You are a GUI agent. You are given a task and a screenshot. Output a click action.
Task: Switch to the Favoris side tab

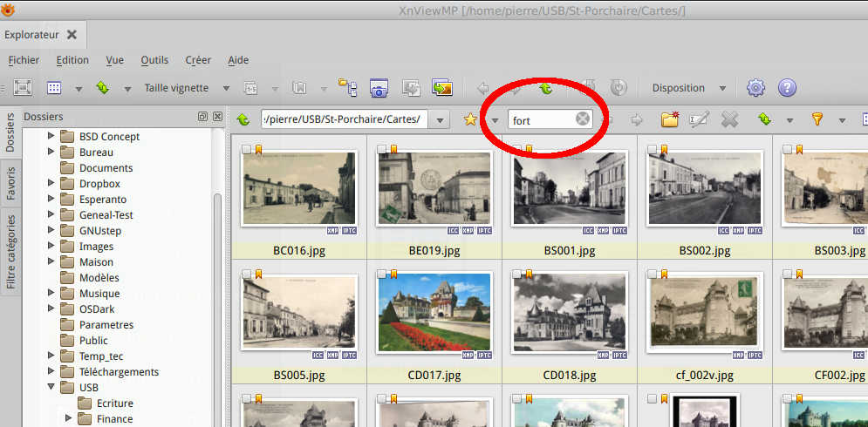pos(10,183)
